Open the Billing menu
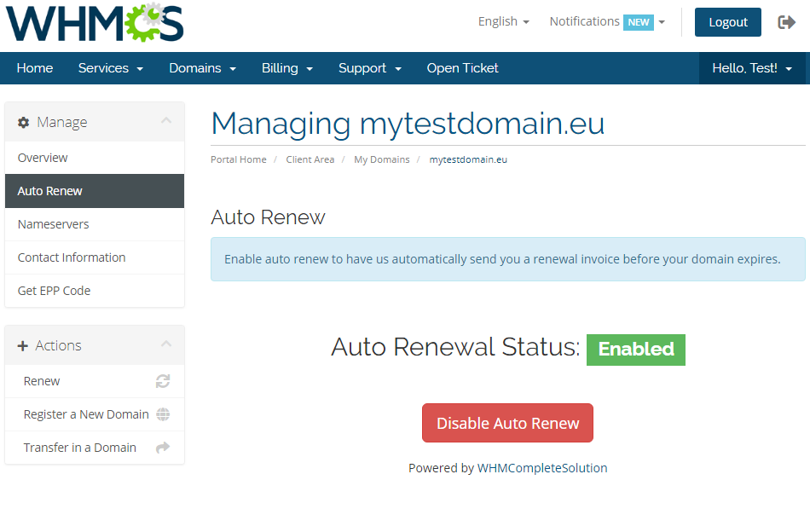Viewport: 810px width, 532px height. click(287, 68)
